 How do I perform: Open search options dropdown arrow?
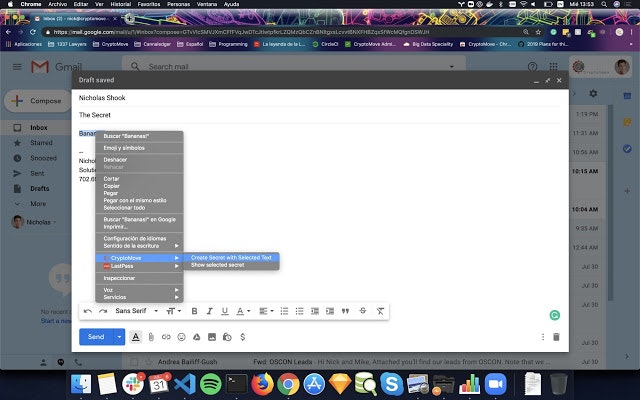pos(451,67)
